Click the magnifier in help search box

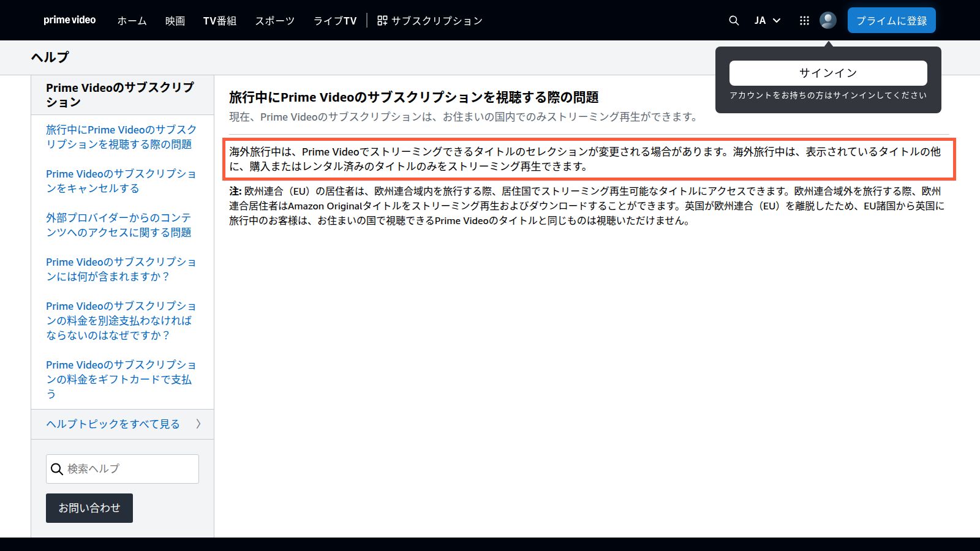coord(57,469)
